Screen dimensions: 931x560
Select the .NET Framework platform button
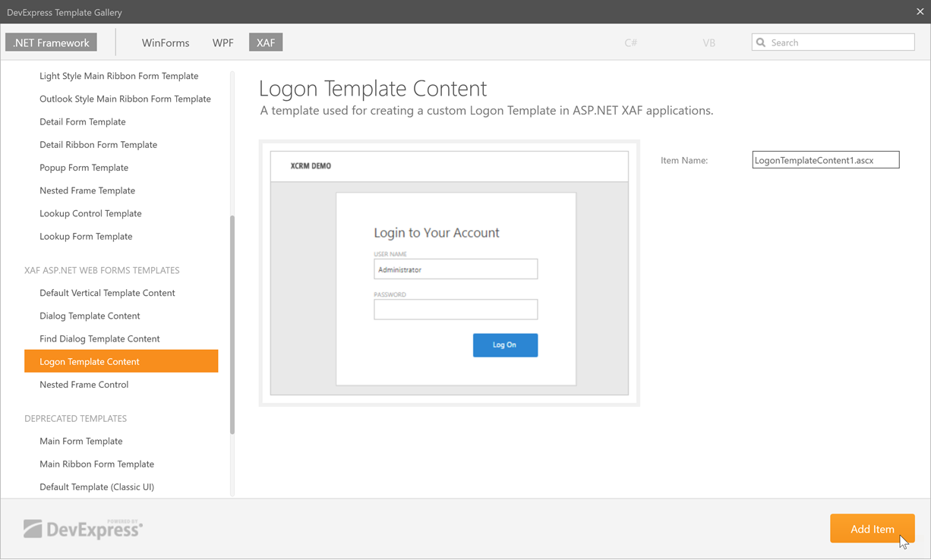52,42
